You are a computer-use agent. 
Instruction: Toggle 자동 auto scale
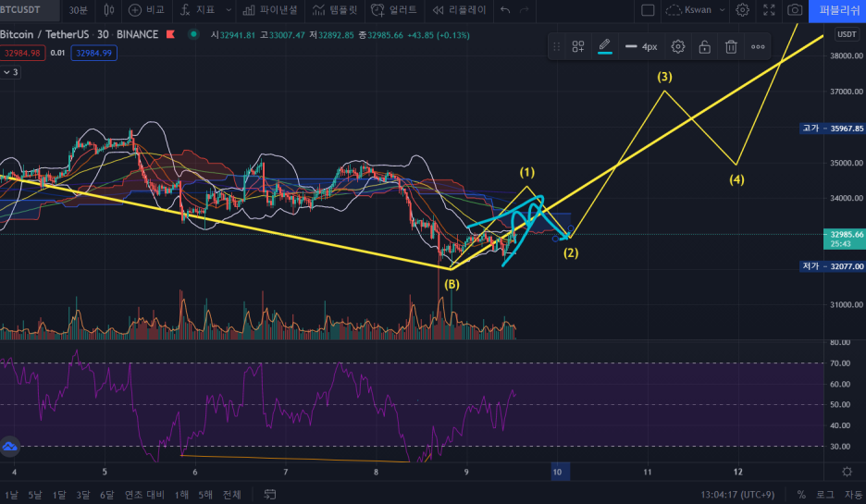(x=853, y=495)
